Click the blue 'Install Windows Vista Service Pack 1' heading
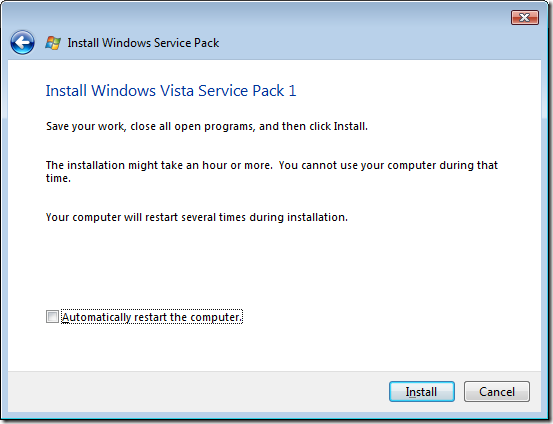This screenshot has width=553, height=424. (x=171, y=91)
